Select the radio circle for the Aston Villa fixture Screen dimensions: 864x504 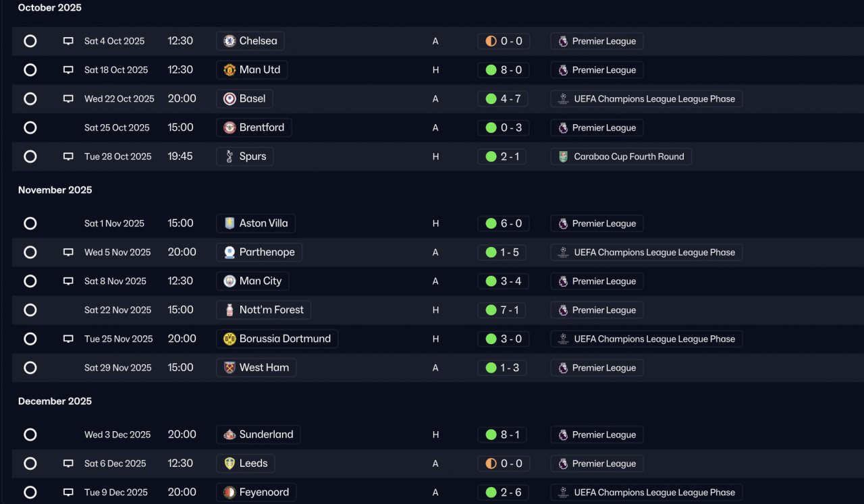30,223
